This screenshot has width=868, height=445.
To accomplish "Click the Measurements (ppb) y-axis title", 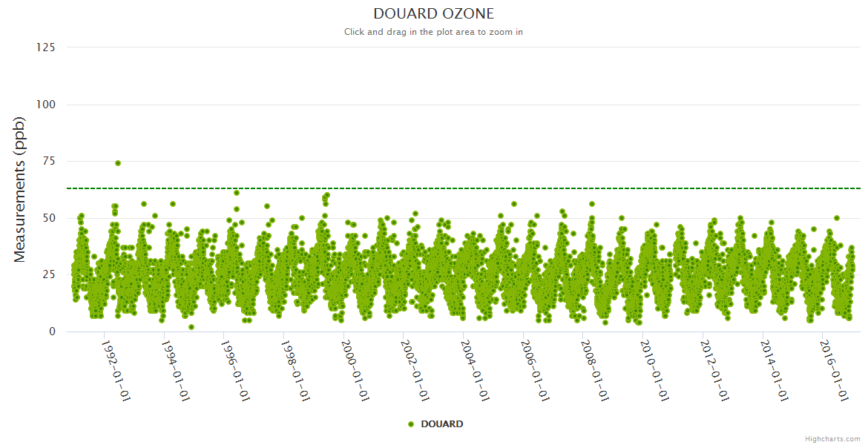I will coord(20,189).
